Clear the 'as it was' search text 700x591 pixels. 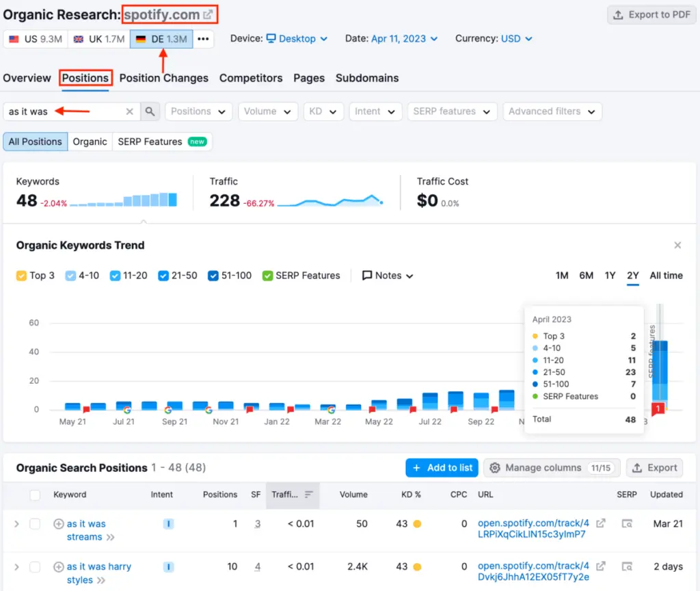click(x=130, y=111)
